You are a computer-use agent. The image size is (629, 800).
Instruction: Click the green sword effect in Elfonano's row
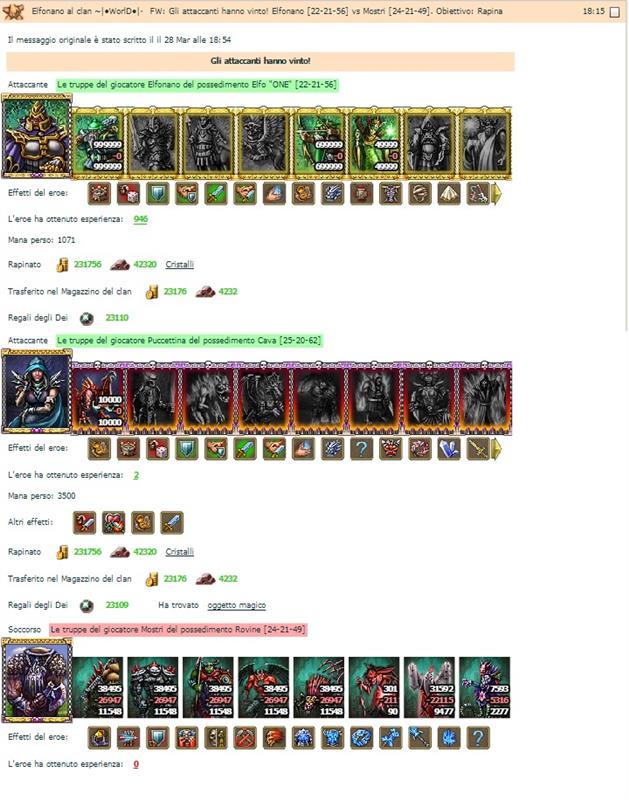[x=216, y=194]
